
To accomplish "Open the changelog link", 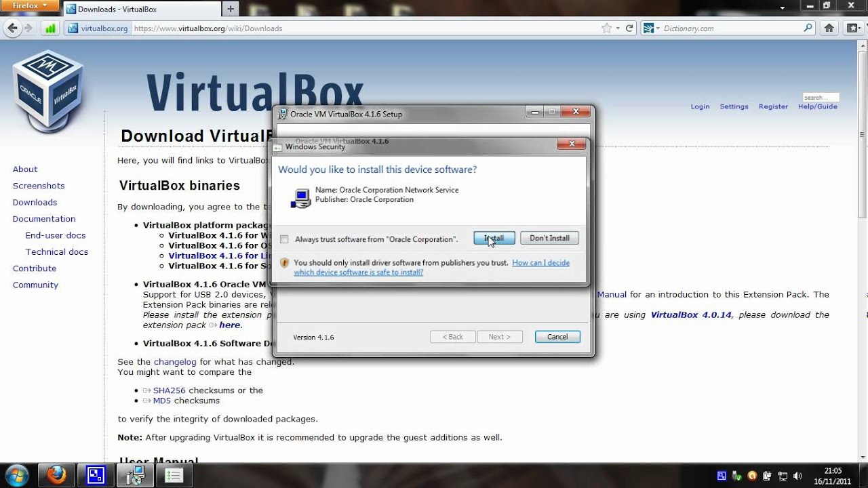I will [175, 362].
